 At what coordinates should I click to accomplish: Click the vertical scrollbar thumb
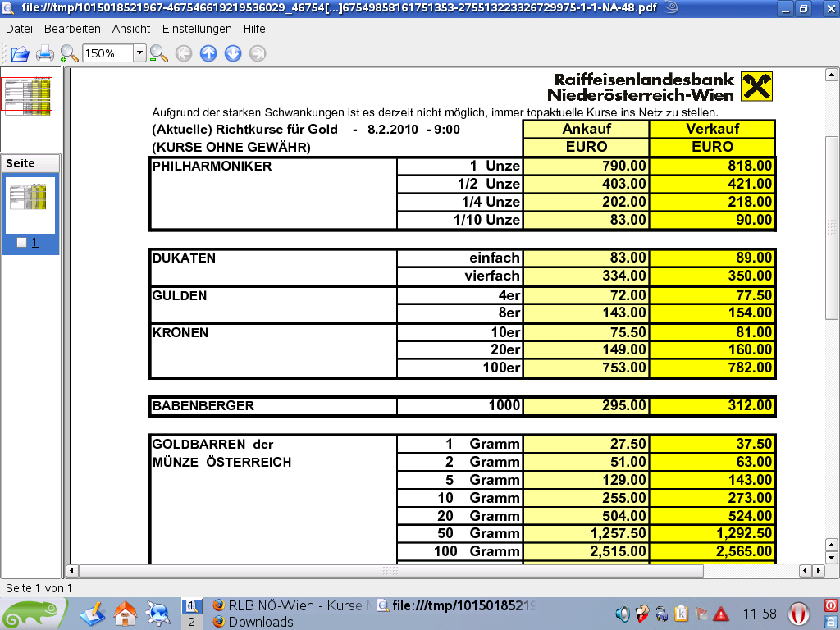point(832,228)
